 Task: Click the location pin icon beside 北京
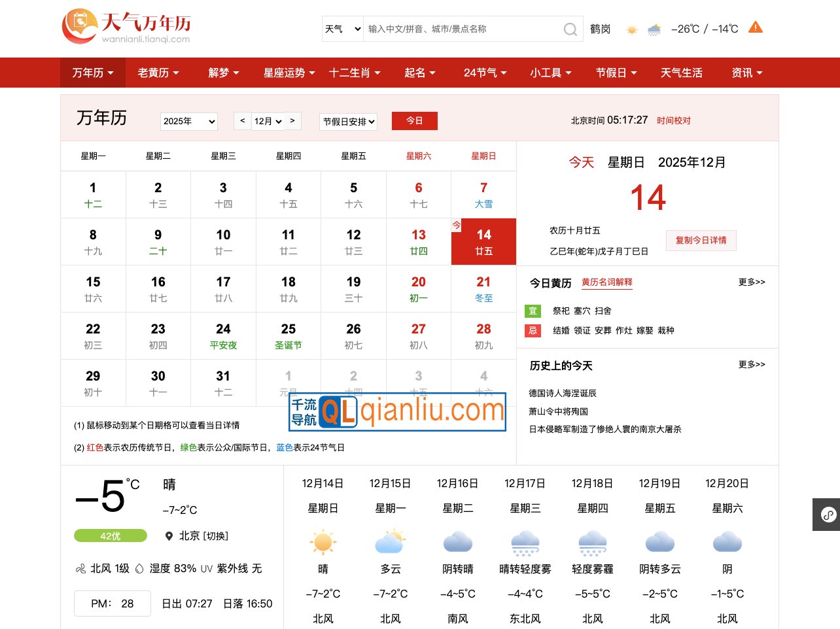coord(169,536)
